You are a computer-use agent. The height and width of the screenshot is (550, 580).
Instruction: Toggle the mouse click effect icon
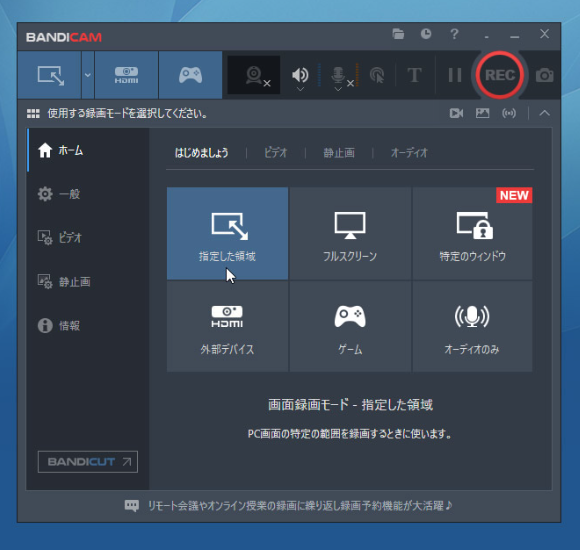tap(377, 75)
